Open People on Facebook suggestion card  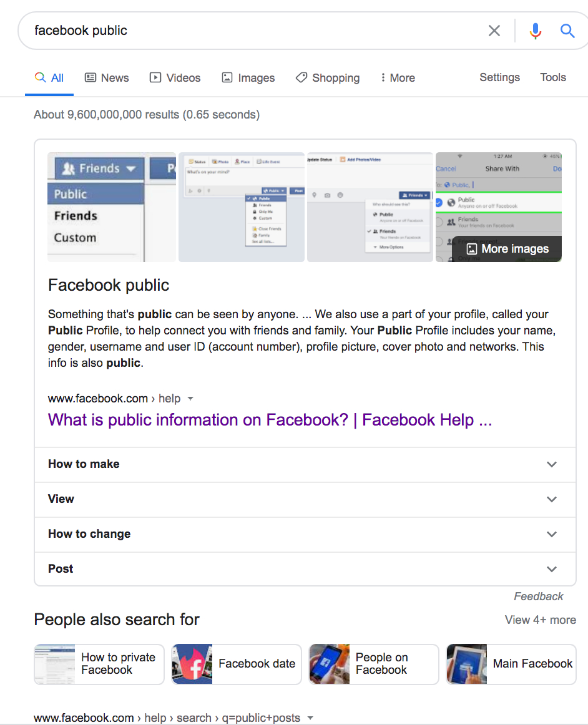[x=374, y=664]
